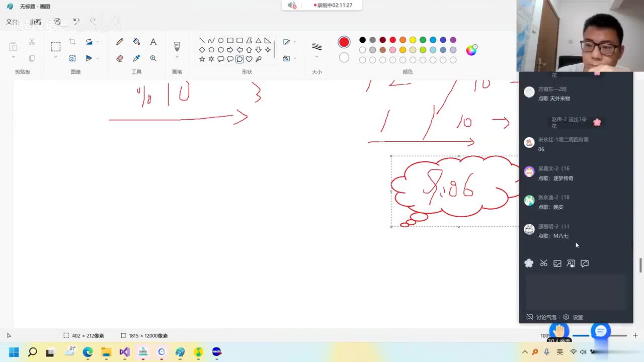Select the Fill bucket tool
The width and height of the screenshot is (644, 362).
point(136,42)
